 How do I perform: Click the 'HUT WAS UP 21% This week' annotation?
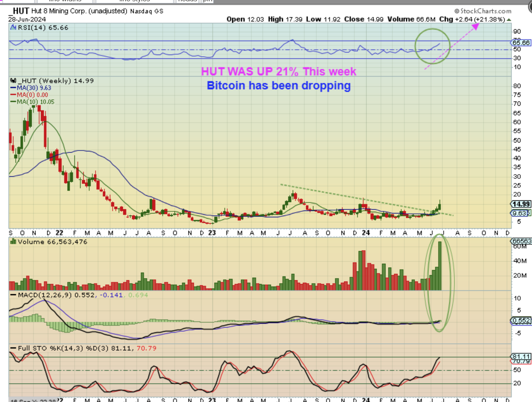pos(278,71)
